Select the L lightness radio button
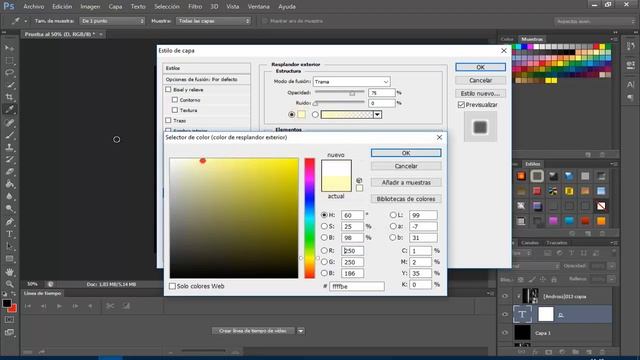The width and height of the screenshot is (640, 360). click(x=393, y=215)
